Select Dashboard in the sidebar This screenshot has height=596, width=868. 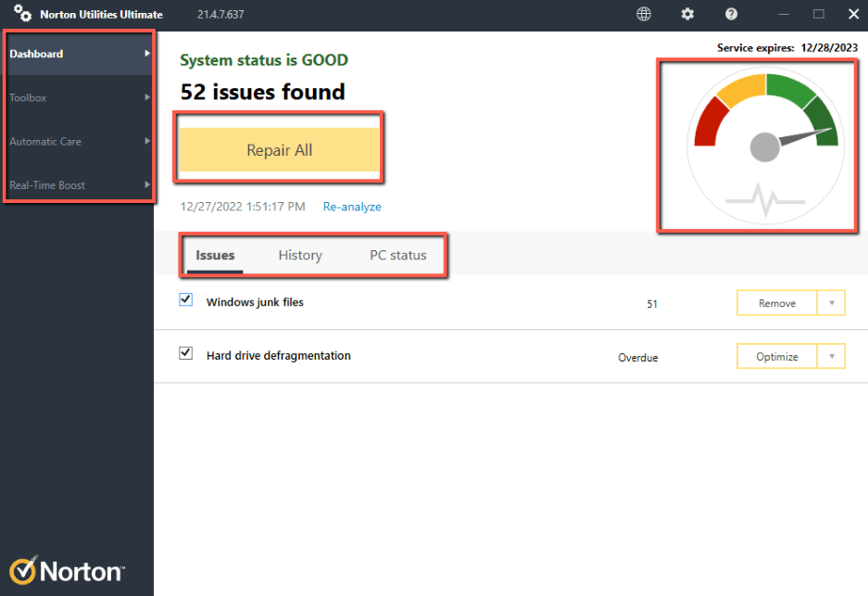coord(77,54)
